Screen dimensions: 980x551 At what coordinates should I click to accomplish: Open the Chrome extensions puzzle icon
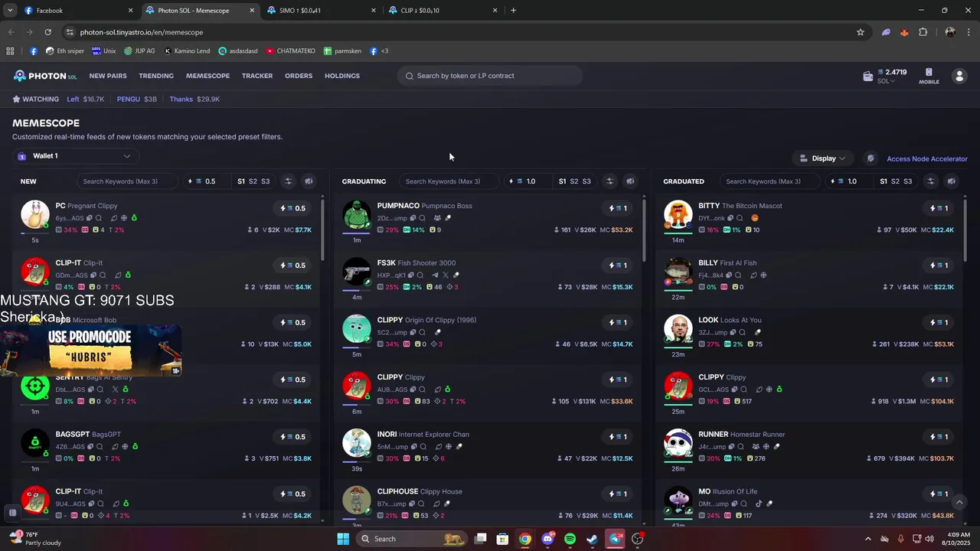point(923,32)
